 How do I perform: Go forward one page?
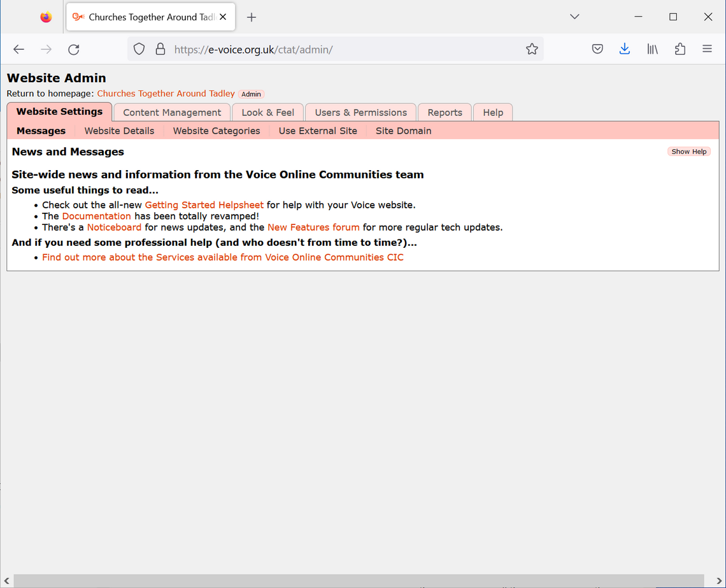point(46,49)
